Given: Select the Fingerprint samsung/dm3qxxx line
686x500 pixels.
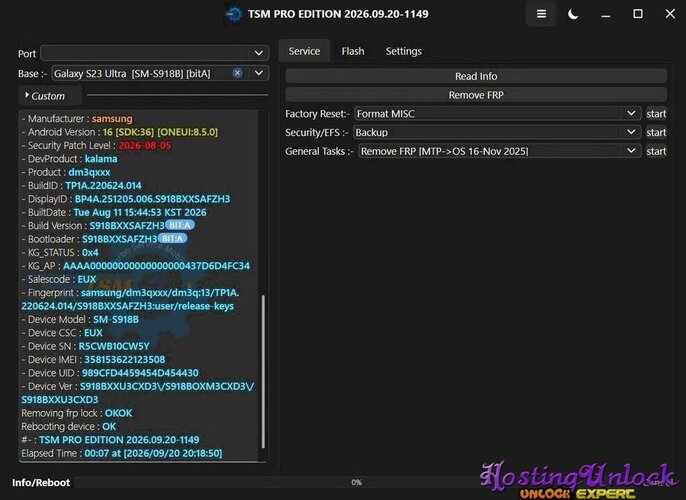Looking at the screenshot, I should 130,299.
